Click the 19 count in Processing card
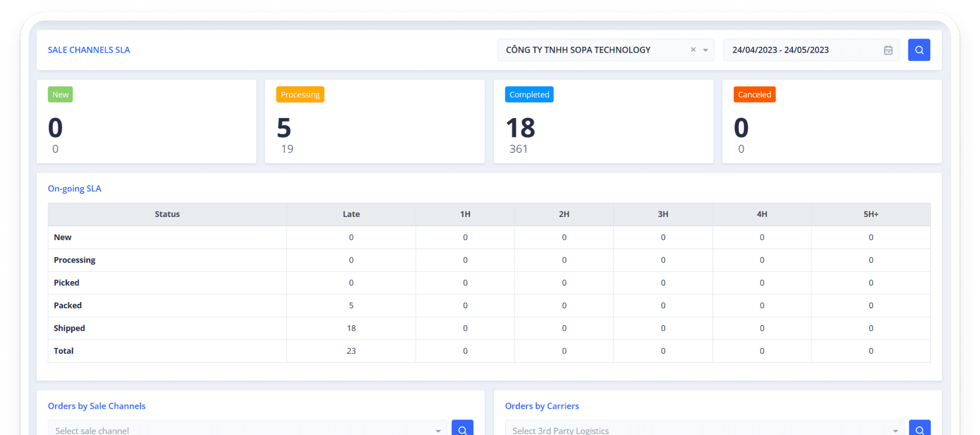Viewport: 980px width, 435px height. click(x=287, y=149)
